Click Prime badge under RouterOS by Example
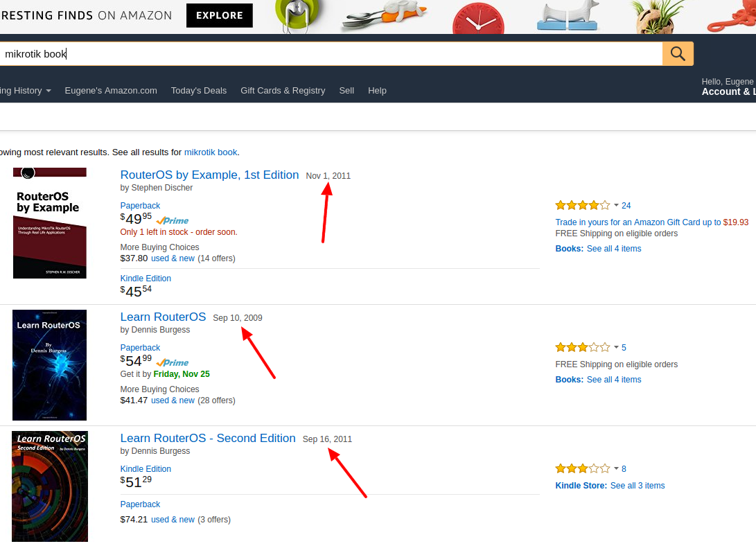 (x=172, y=220)
